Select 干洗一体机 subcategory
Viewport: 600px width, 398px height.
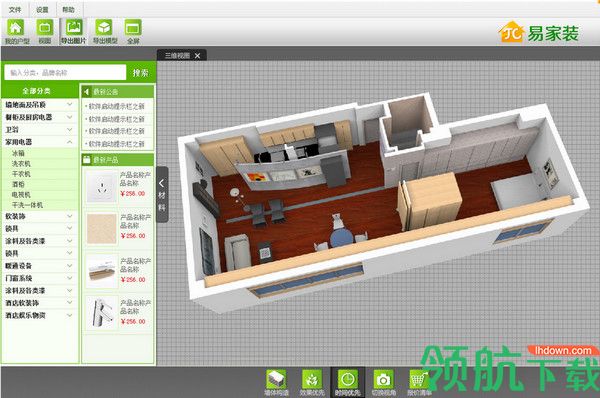point(28,205)
